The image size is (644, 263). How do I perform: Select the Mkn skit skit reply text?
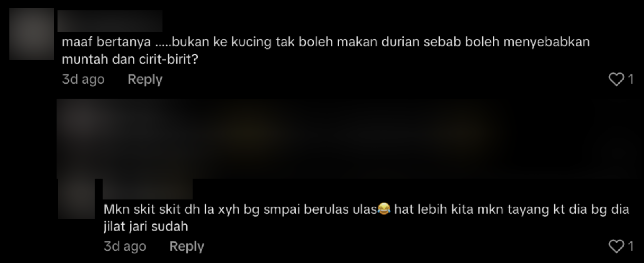point(366,218)
